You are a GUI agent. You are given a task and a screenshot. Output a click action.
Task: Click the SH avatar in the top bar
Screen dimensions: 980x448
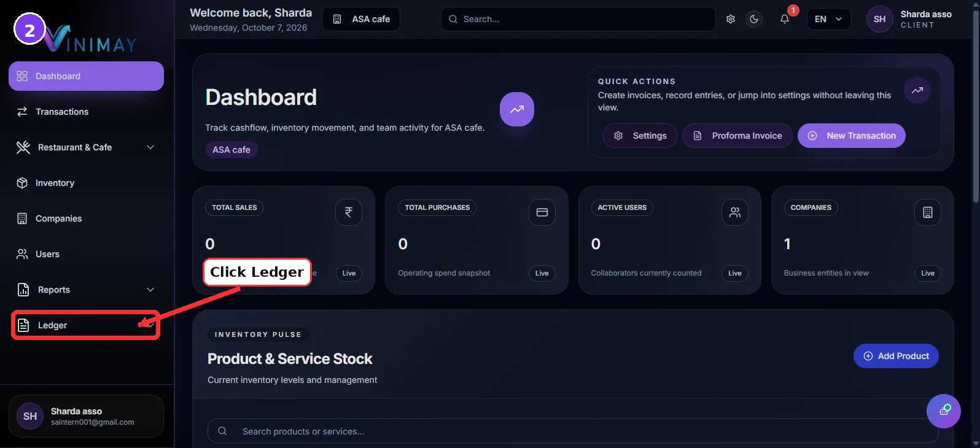click(x=879, y=19)
